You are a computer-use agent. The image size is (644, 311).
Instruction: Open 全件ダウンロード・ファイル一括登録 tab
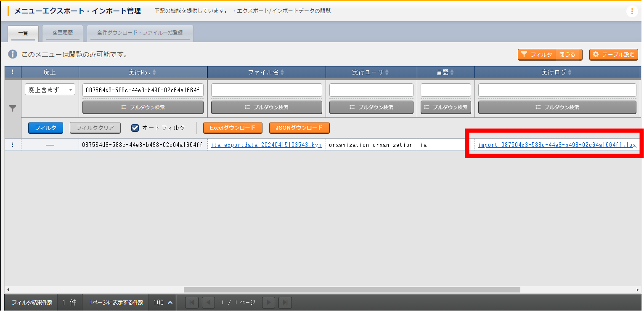tap(140, 33)
